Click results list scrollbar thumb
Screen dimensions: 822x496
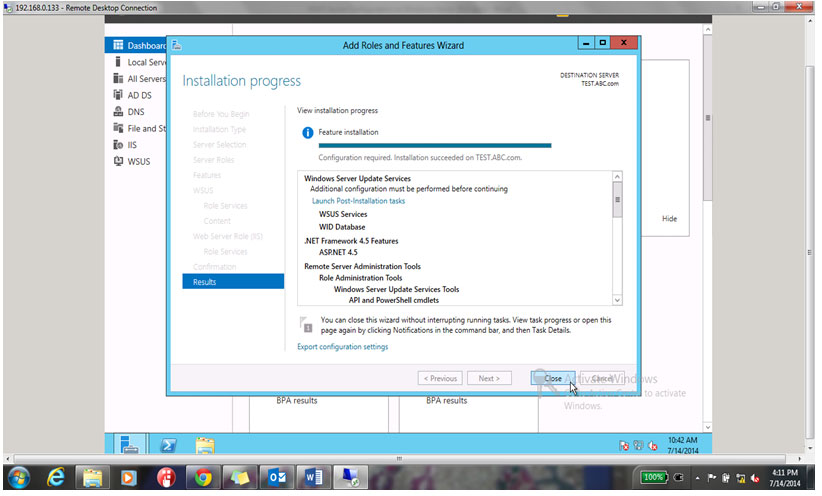click(617, 199)
